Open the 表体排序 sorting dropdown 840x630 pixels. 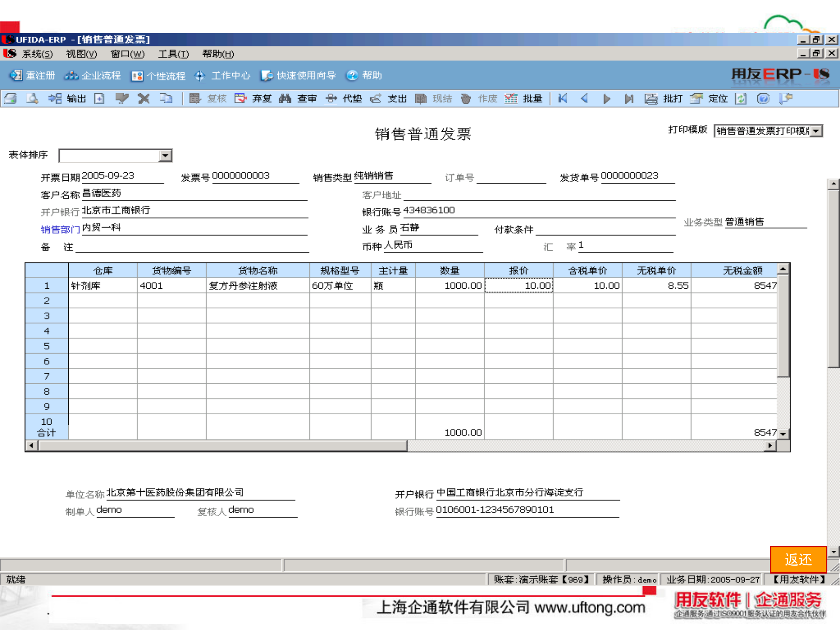point(165,155)
